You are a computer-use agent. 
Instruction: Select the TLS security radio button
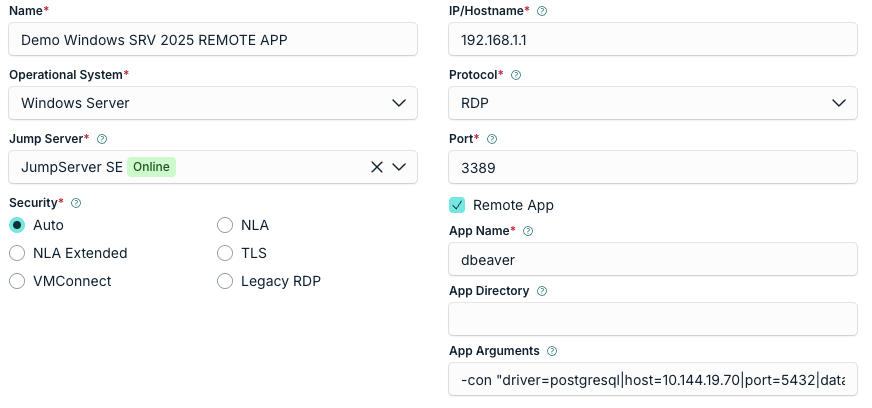(x=225, y=253)
